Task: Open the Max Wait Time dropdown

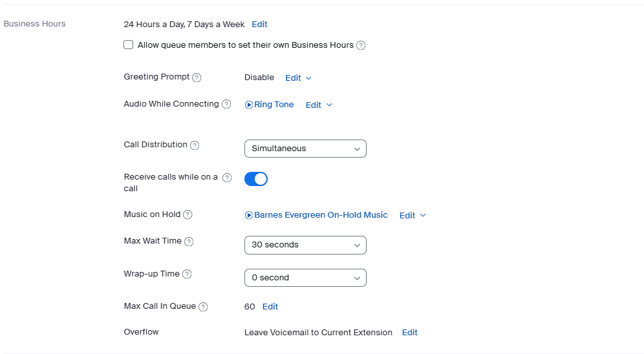Action: click(x=305, y=245)
